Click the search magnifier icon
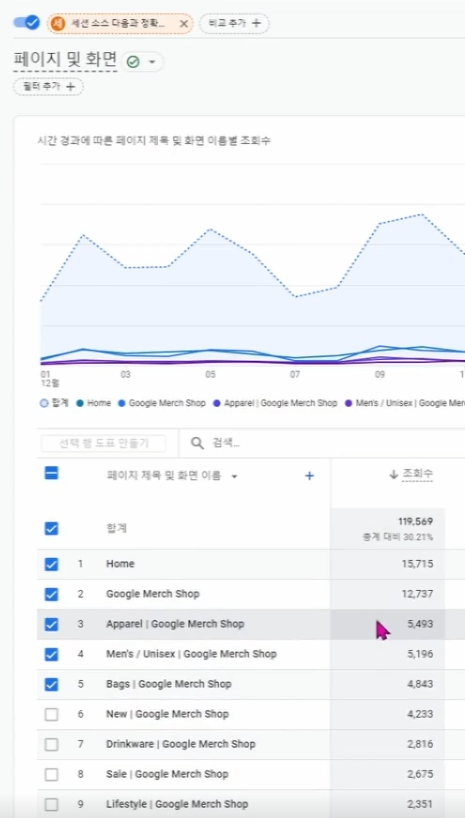Image resolution: width=465 pixels, height=818 pixels. (197, 443)
